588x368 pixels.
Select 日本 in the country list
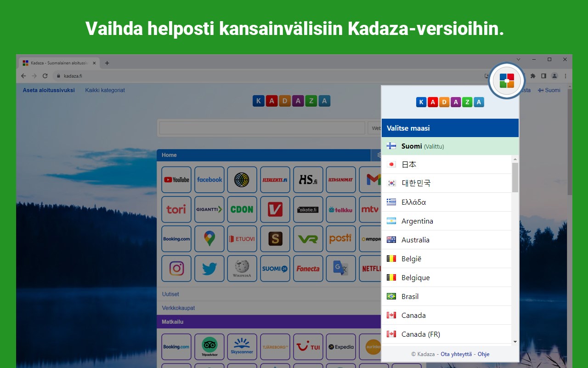(x=447, y=164)
